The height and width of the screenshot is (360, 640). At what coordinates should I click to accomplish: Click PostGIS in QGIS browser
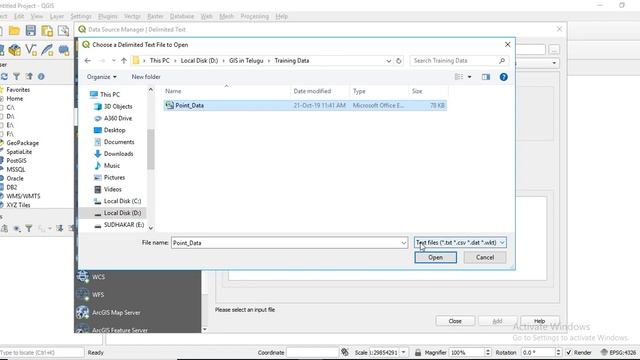[x=16, y=160]
